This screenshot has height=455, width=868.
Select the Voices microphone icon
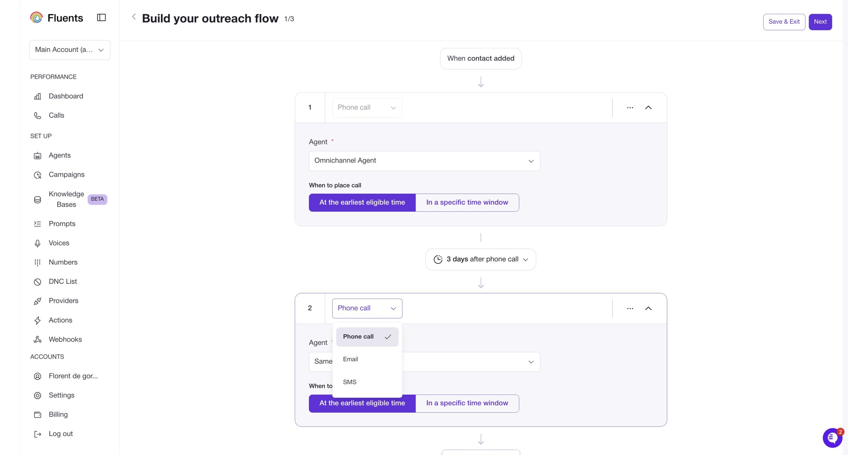coord(37,243)
